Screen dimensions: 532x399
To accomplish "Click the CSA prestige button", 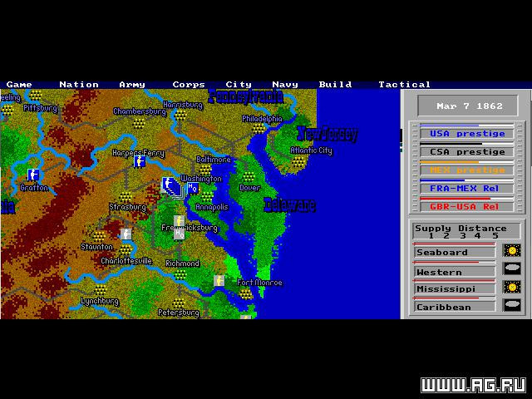I will [467, 152].
